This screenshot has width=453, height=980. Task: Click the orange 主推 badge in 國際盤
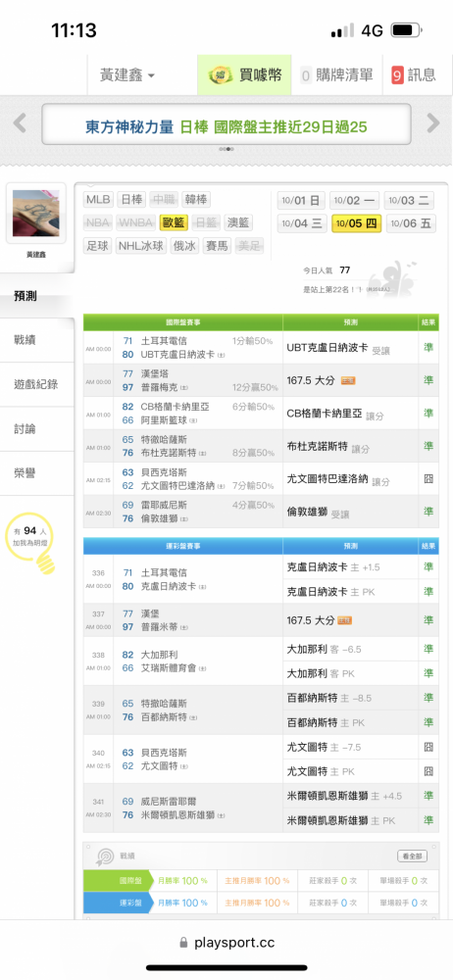[x=348, y=380]
